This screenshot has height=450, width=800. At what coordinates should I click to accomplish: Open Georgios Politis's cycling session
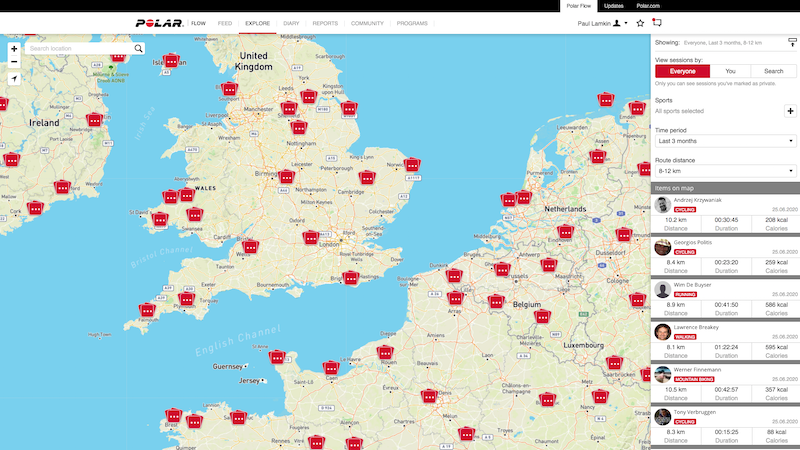tap(726, 256)
